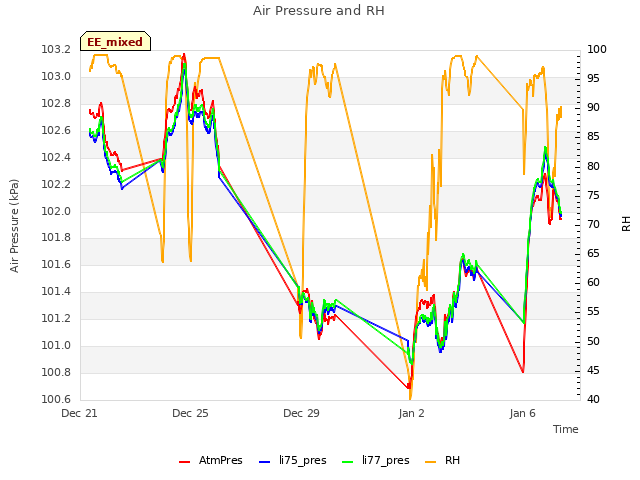The image size is (640, 480).
Task: Click the Time axis title
Action: (x=566, y=429)
